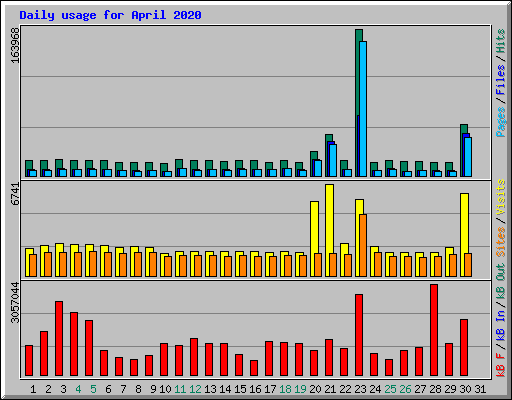Click the day 13 axis label
Screen dimensions: 512x400
pos(210,389)
